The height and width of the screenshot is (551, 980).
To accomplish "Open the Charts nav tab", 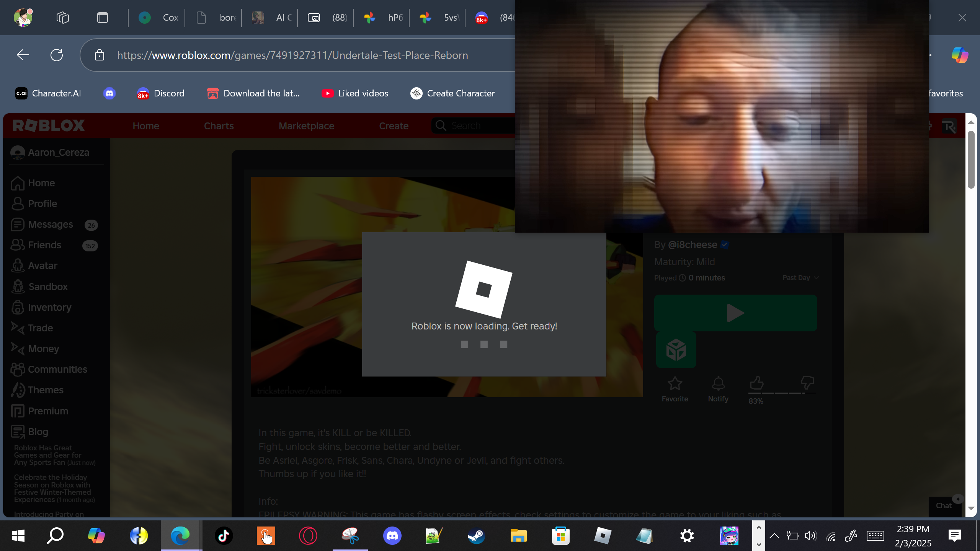I will pos(219,126).
